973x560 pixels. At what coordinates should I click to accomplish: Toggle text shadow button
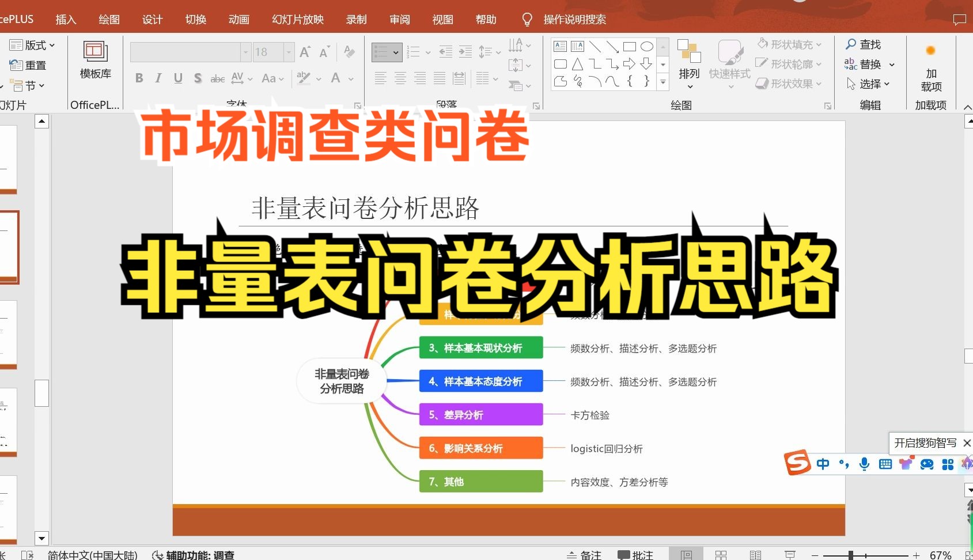[198, 78]
